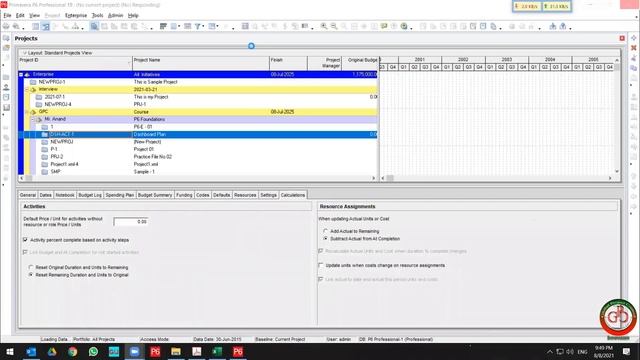Open WhatsApp from the taskbar
Viewport: 640px width, 360px height.
[x=93, y=351]
